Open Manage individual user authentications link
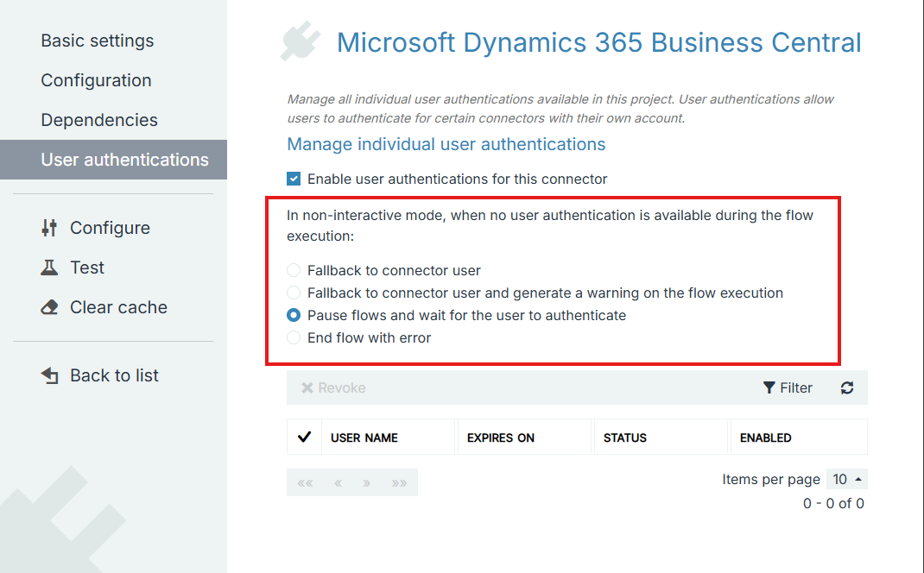 [446, 144]
